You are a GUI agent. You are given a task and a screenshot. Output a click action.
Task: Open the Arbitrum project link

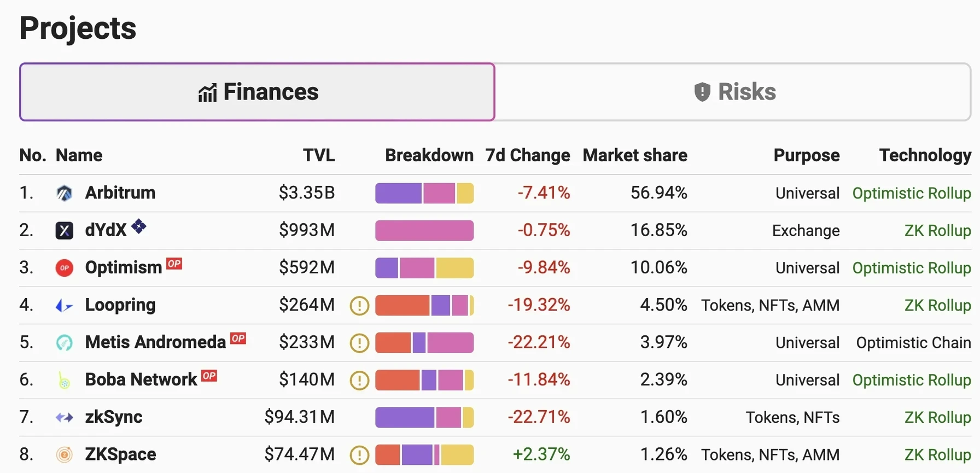pyautogui.click(x=120, y=192)
